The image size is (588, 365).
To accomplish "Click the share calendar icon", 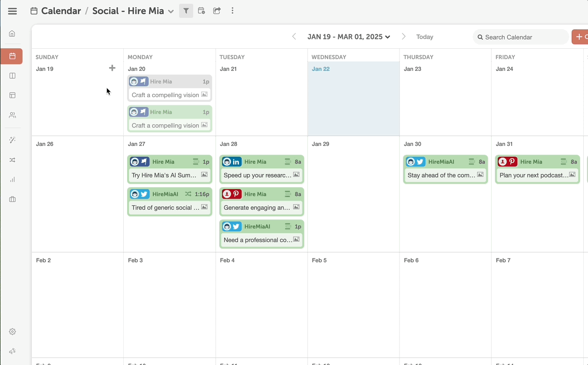I will point(217,11).
